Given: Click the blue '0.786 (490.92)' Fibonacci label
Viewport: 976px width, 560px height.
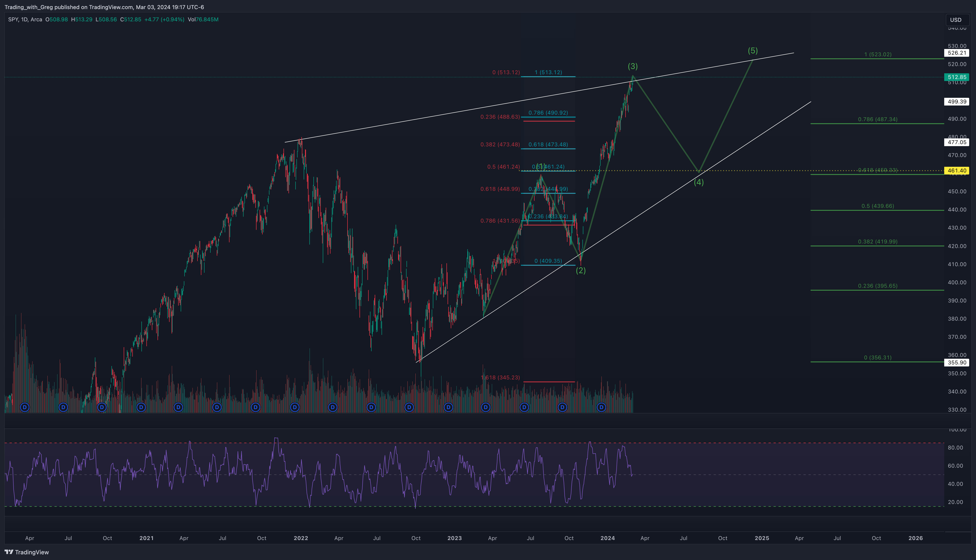Looking at the screenshot, I should click(548, 113).
